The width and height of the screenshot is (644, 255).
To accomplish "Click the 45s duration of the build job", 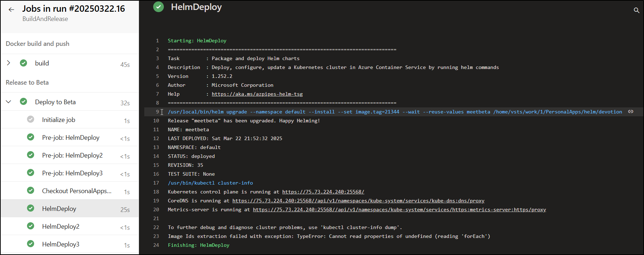I will [x=125, y=65].
